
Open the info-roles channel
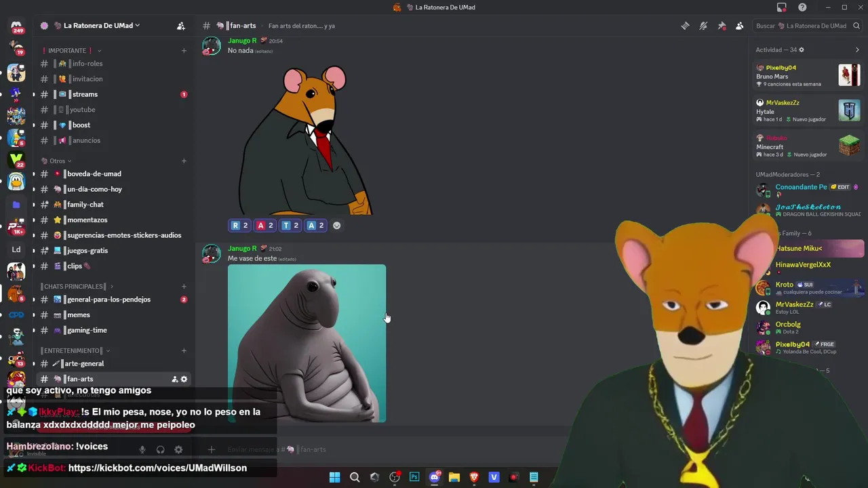click(x=113, y=64)
